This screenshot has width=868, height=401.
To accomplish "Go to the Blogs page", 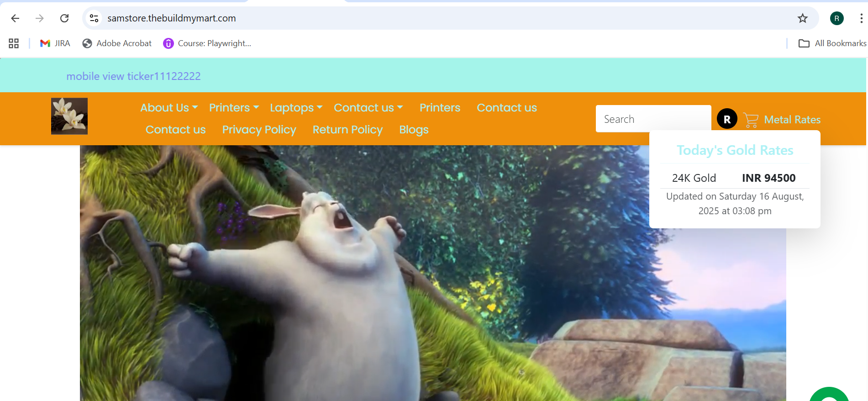I will click(414, 130).
